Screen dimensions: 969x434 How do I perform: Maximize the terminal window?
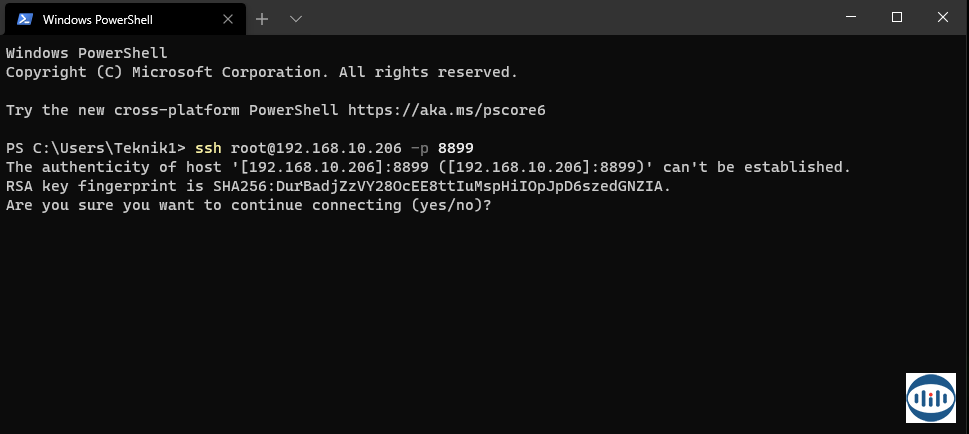point(897,17)
